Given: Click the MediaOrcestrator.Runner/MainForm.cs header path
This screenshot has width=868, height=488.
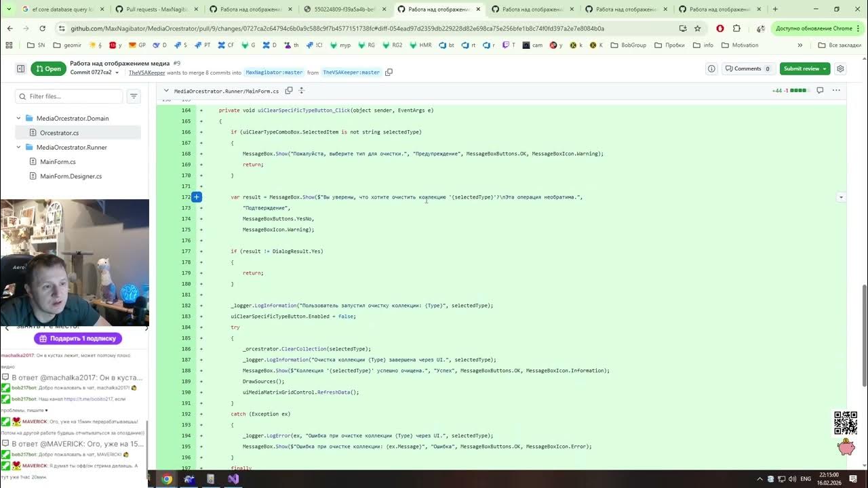Looking at the screenshot, I should (x=226, y=91).
